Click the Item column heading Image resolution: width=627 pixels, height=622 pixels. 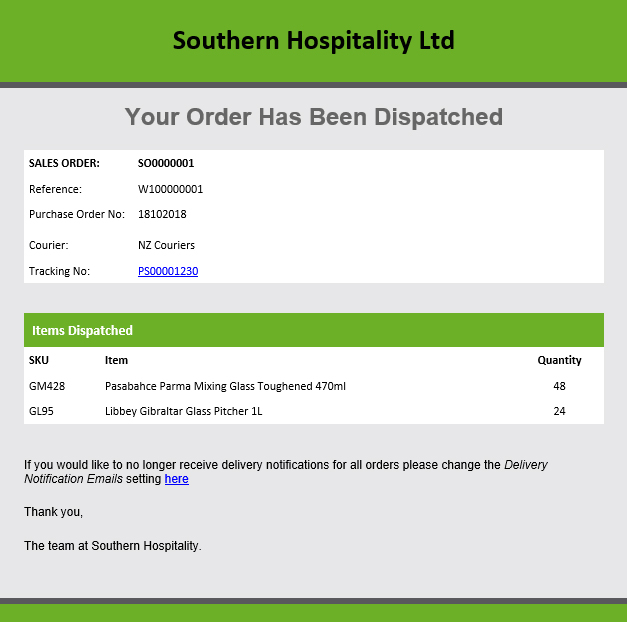[x=116, y=360]
